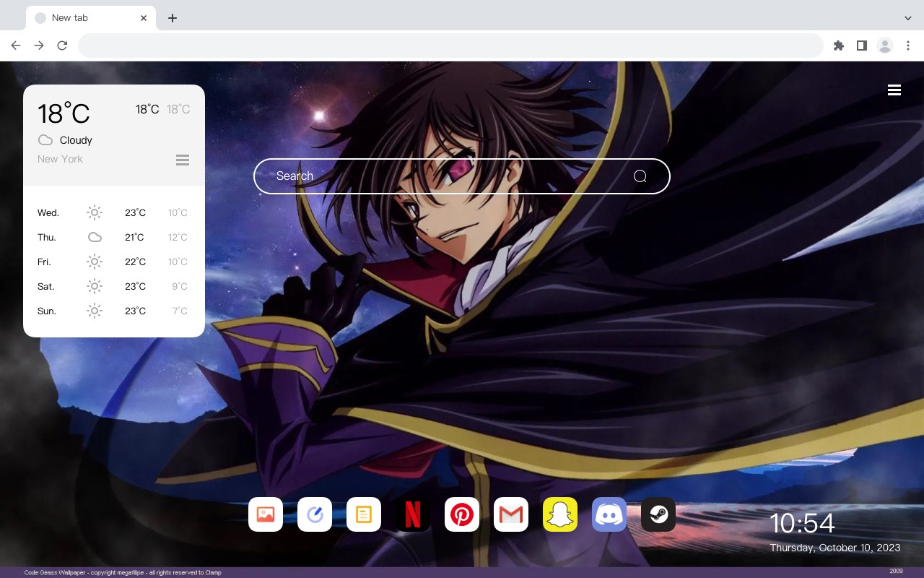Click the 22°C Friday high temperature
924x578 pixels.
coord(136,262)
